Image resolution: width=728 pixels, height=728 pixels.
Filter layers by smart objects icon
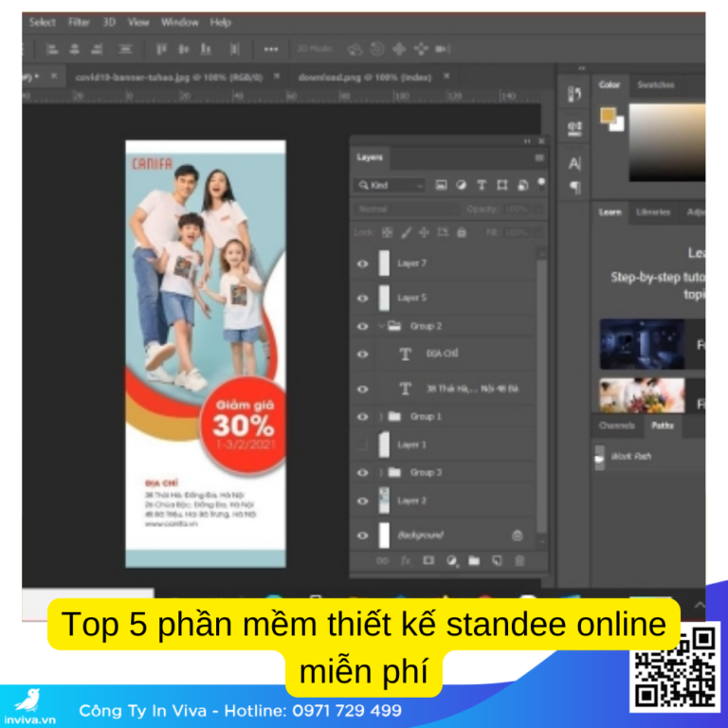[x=523, y=185]
